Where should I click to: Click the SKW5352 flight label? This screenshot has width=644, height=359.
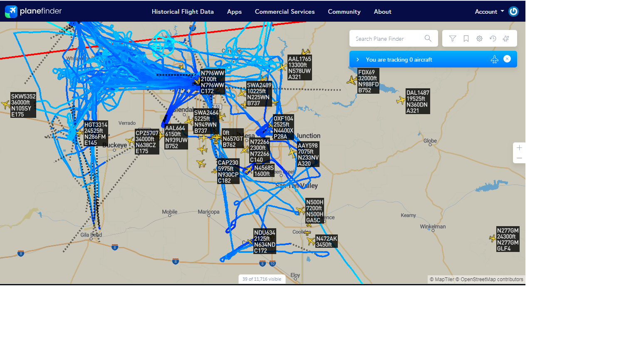pos(23,105)
